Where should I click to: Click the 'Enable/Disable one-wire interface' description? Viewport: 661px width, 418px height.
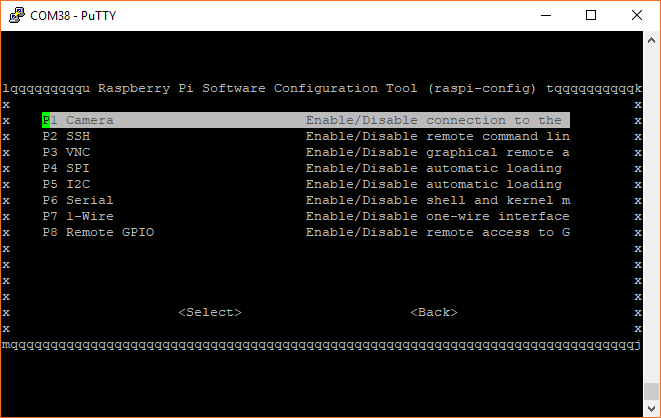pyautogui.click(x=438, y=216)
